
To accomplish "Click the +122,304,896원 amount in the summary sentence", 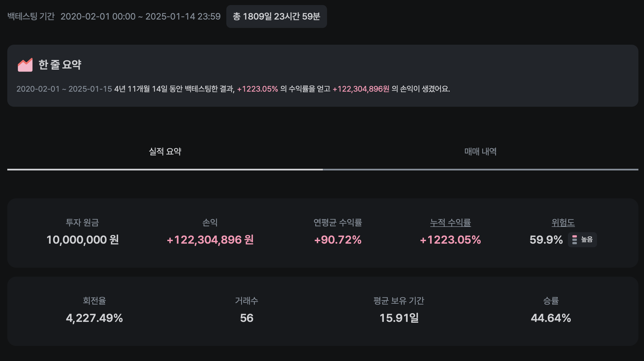I will click(361, 89).
